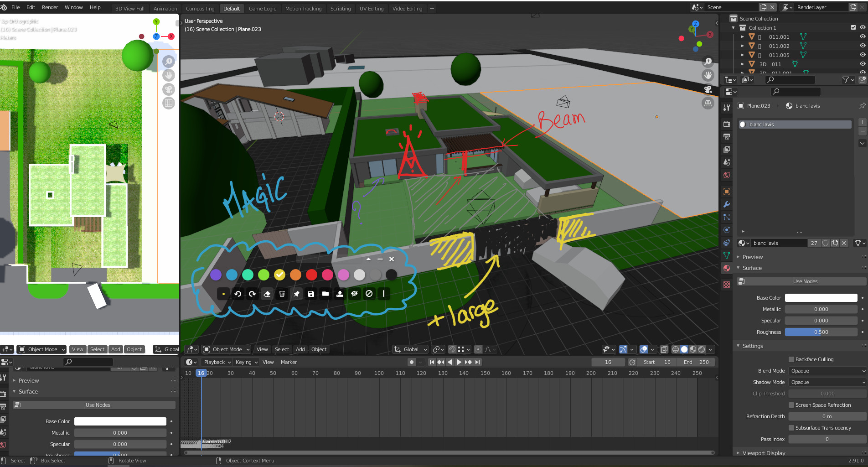Enable the Backface Culling checkbox
This screenshot has height=467, width=868.
pyautogui.click(x=791, y=359)
